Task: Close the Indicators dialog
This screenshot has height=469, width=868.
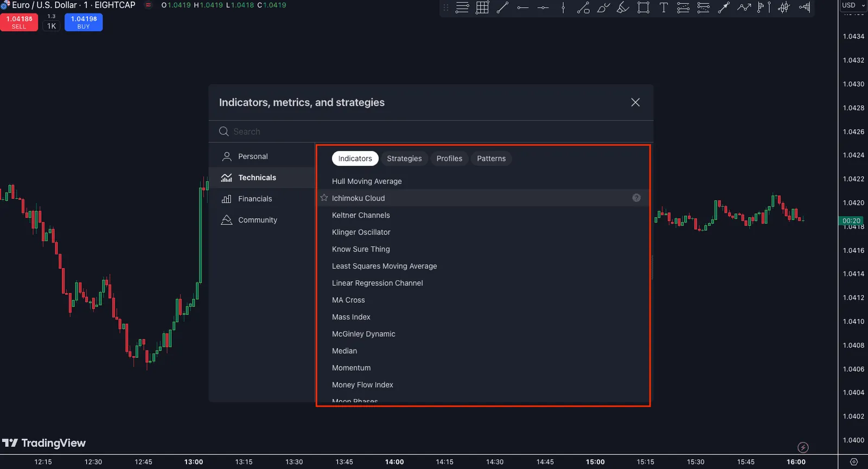Action: pyautogui.click(x=635, y=103)
